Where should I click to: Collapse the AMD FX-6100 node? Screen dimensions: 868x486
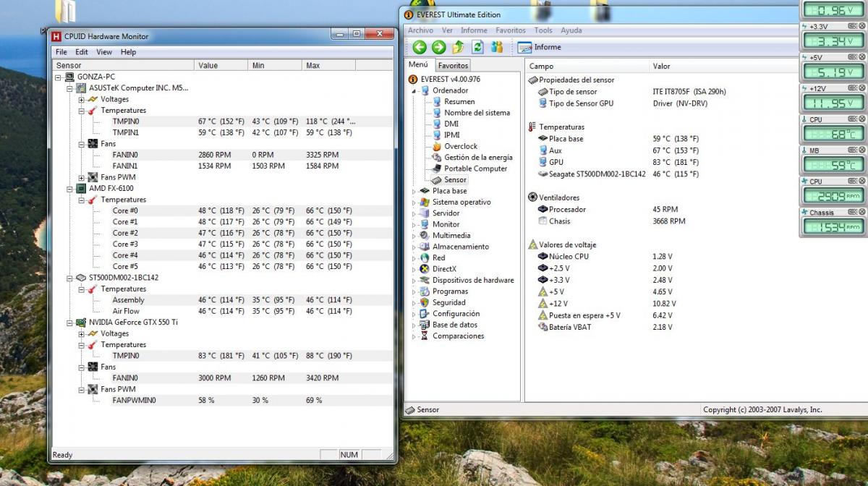click(70, 189)
